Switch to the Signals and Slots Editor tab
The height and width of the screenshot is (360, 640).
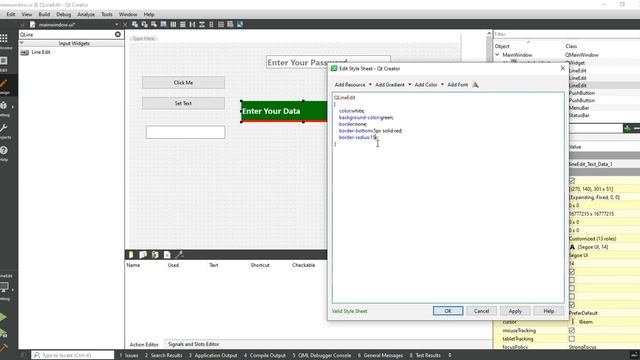click(193, 344)
